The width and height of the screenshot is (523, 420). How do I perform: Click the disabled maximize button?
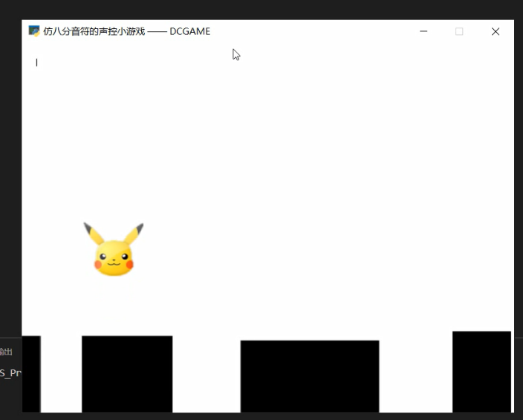click(x=459, y=31)
